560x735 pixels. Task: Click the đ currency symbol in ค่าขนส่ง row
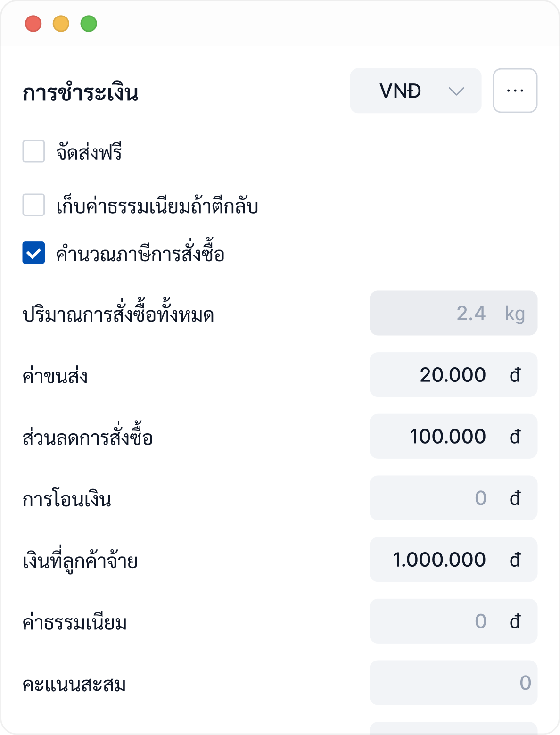click(515, 375)
